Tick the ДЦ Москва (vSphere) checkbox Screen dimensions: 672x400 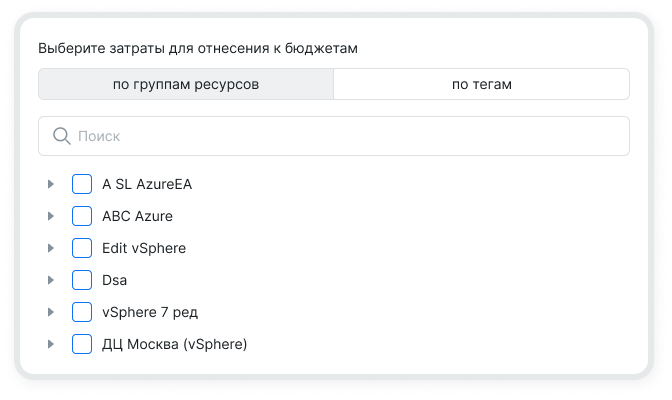[x=82, y=344]
